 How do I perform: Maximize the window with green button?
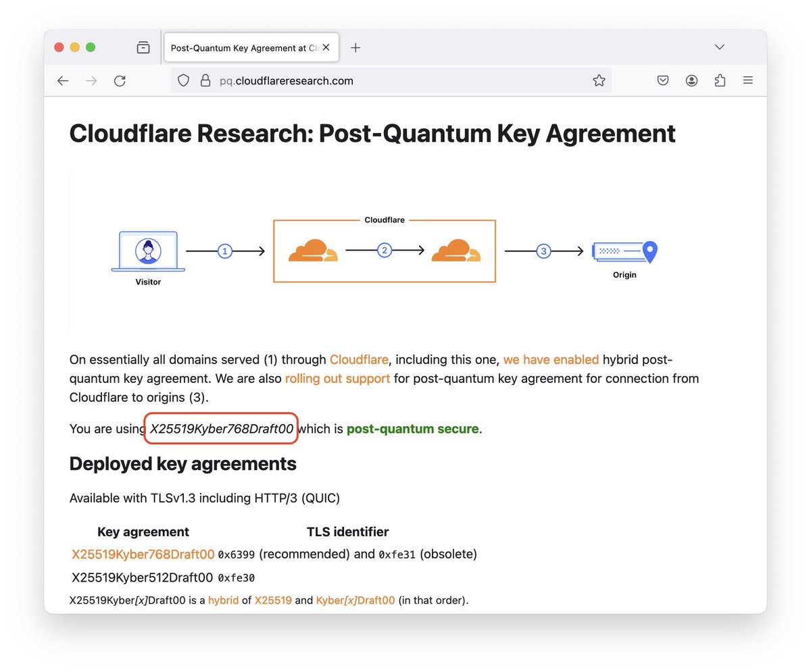click(91, 47)
